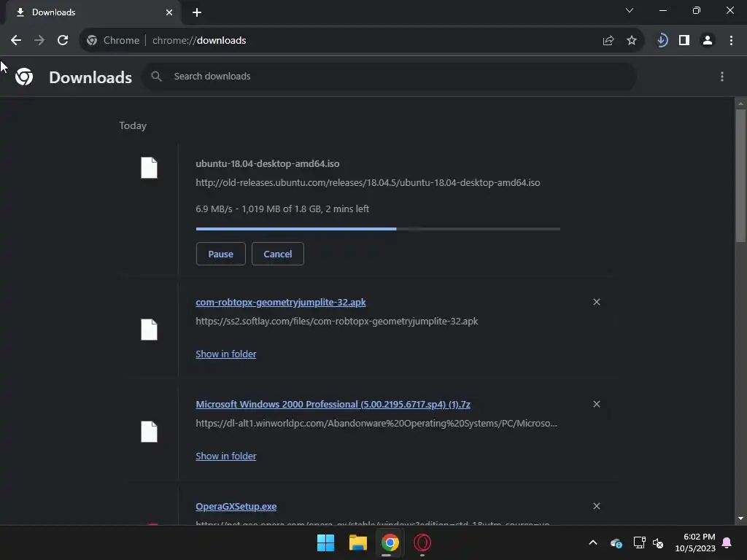Click the page scrollbar thumb
The width and height of the screenshot is (747, 560).
point(740,176)
